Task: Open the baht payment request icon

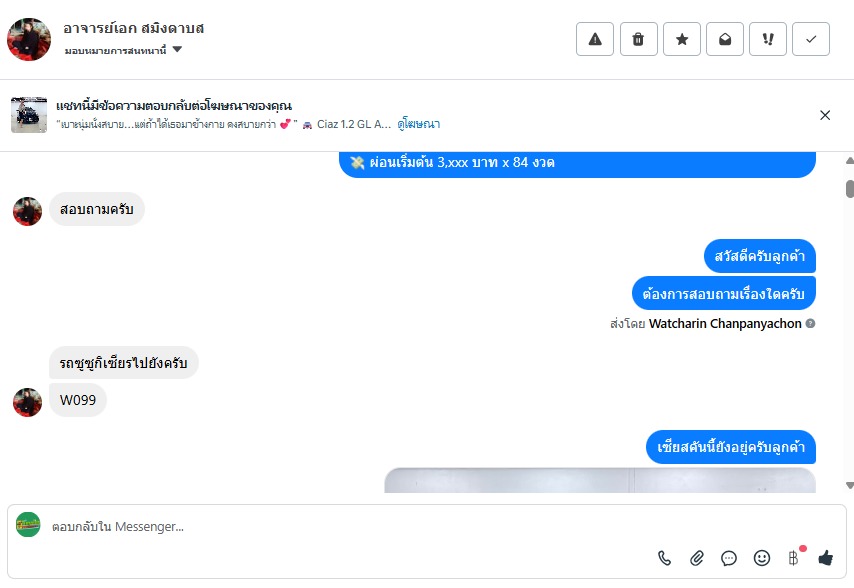Action: pos(794,558)
